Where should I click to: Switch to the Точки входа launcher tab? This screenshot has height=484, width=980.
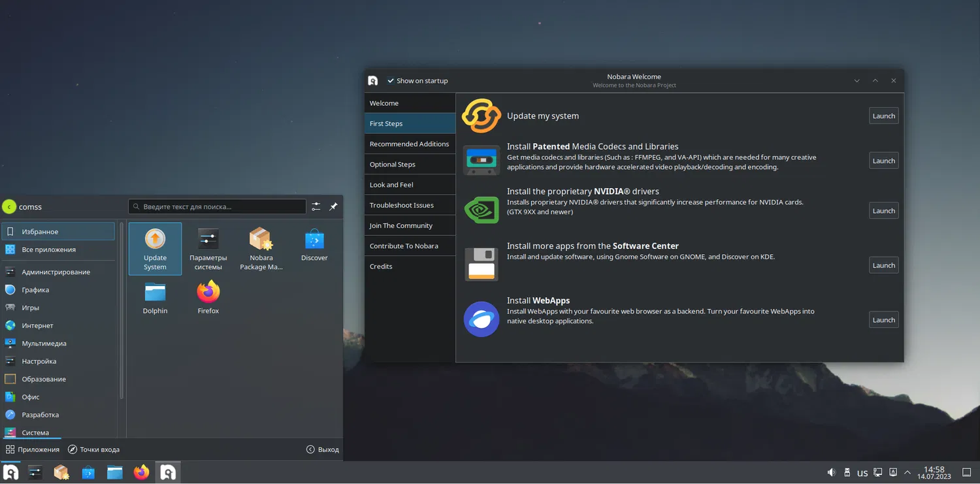click(x=93, y=449)
